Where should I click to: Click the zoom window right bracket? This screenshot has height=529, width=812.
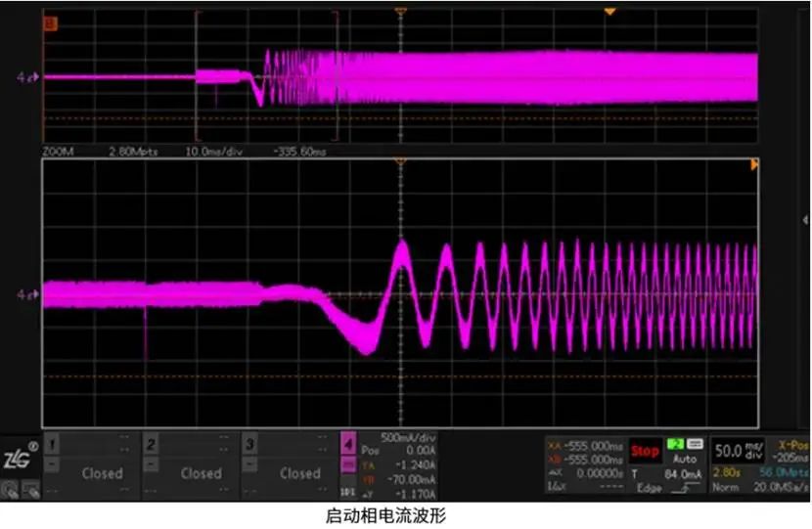[x=337, y=75]
